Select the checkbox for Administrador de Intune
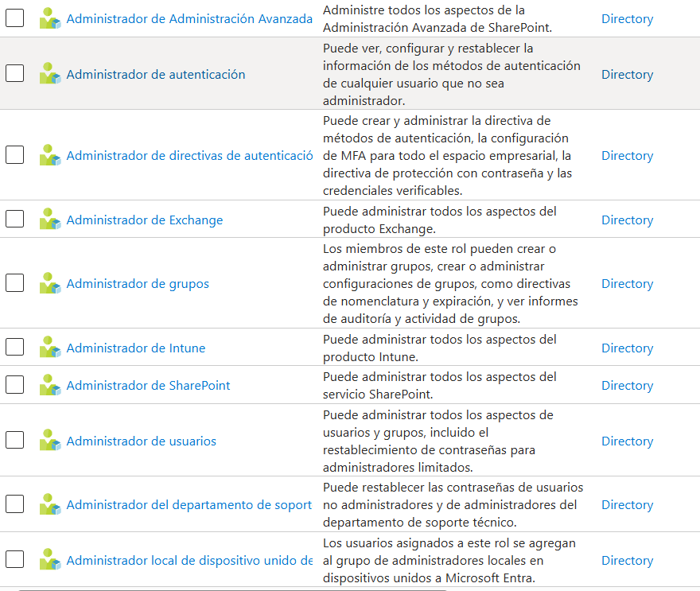This screenshot has height=591, width=700. click(x=14, y=348)
